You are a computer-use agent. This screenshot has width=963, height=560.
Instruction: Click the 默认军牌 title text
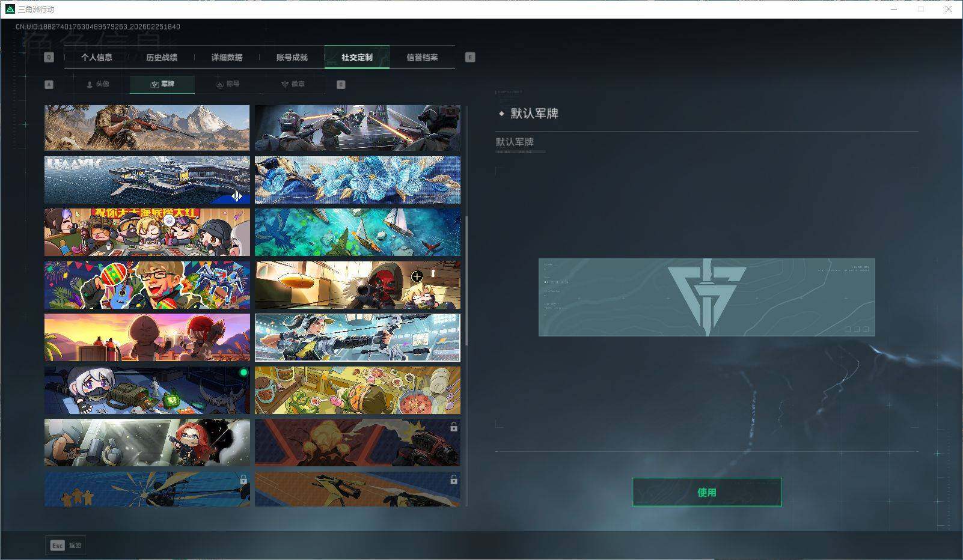point(534,114)
